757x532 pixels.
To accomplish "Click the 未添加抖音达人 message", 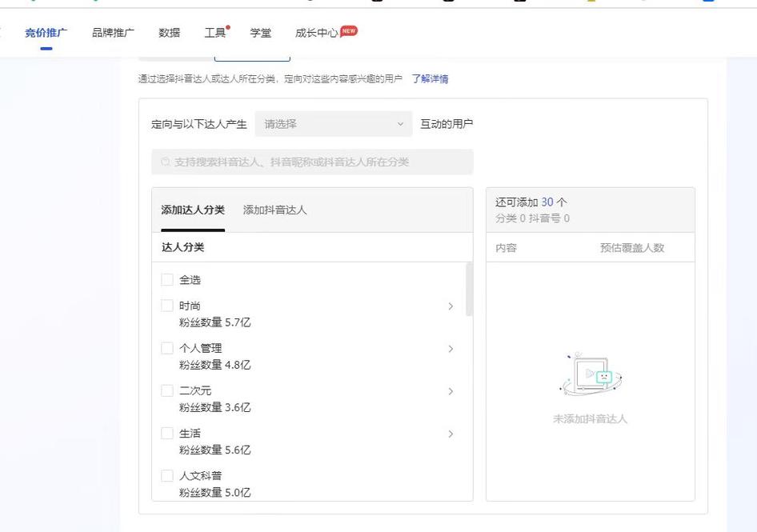I will pos(590,418).
